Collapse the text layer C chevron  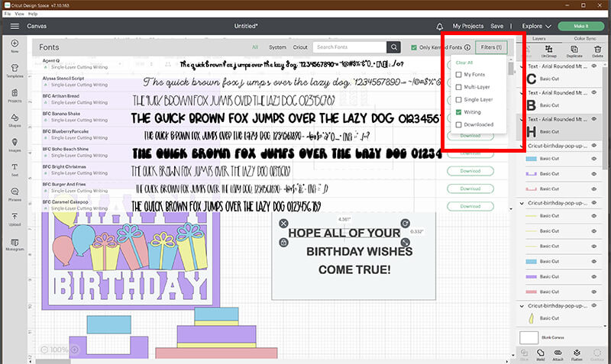point(522,66)
